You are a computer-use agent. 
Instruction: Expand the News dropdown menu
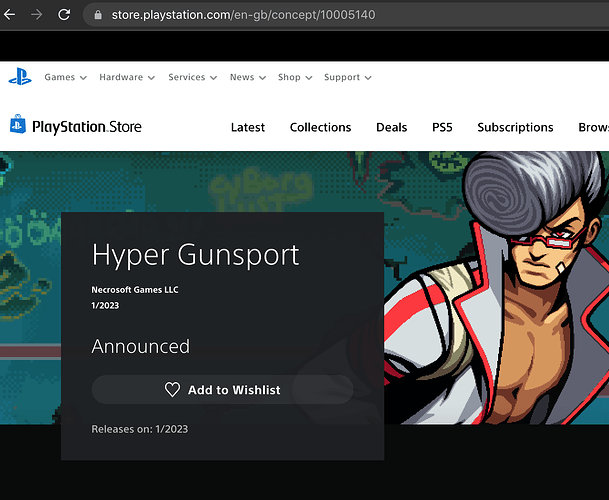pyautogui.click(x=248, y=77)
